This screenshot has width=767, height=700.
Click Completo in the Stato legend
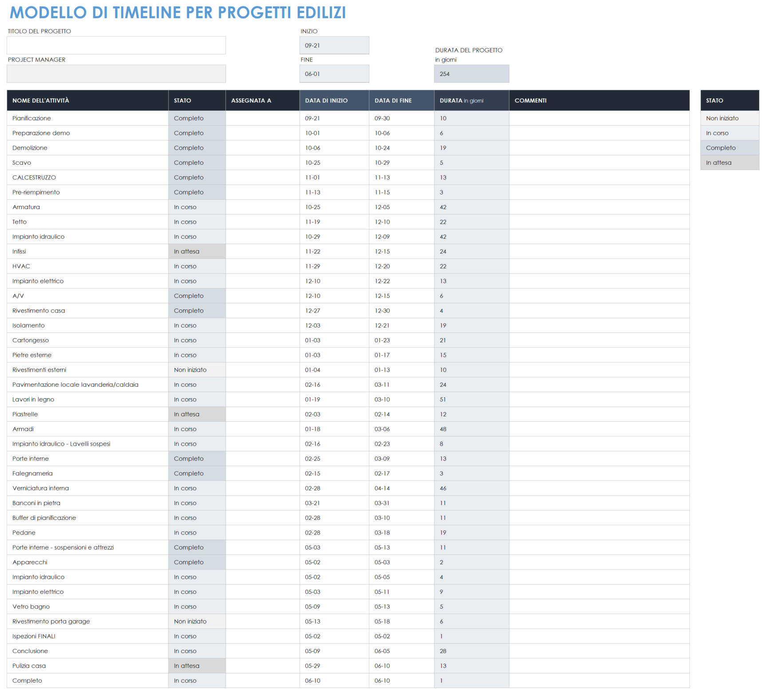730,148
